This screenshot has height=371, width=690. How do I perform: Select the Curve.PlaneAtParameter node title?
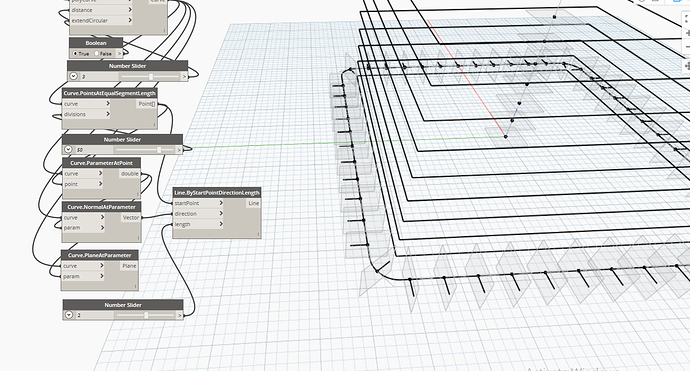99,255
